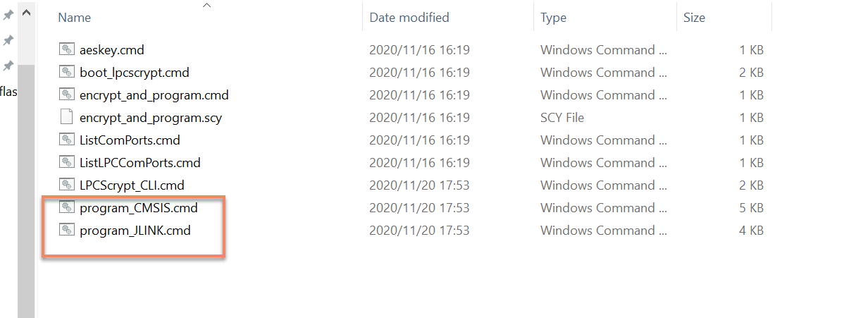The height and width of the screenshot is (318, 868).
Task: Sort files by Size column
Action: [694, 18]
